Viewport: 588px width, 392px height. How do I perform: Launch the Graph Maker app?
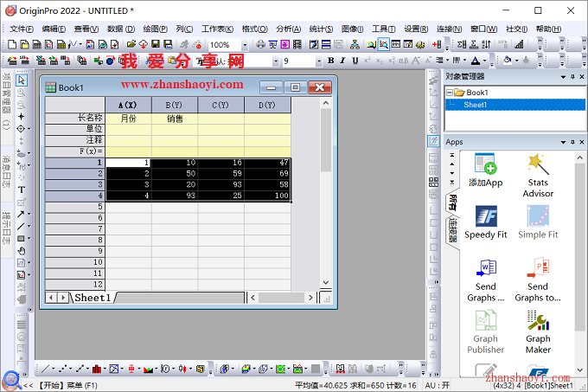coord(538,332)
